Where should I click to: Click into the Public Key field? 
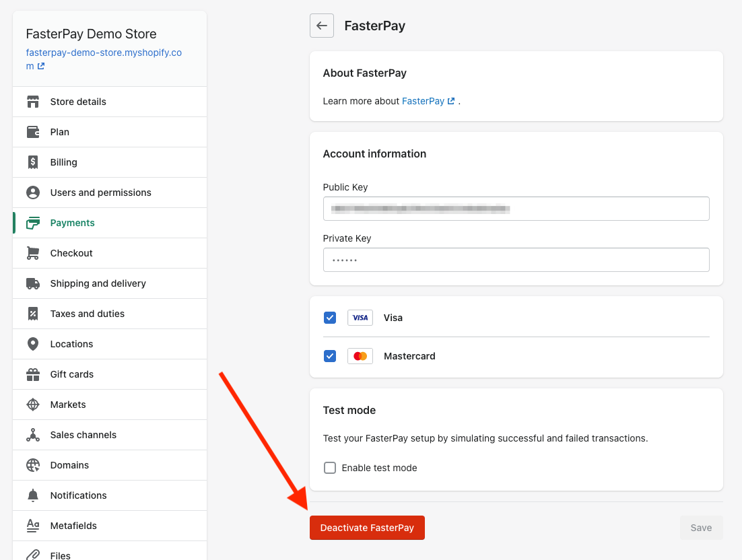coord(516,209)
